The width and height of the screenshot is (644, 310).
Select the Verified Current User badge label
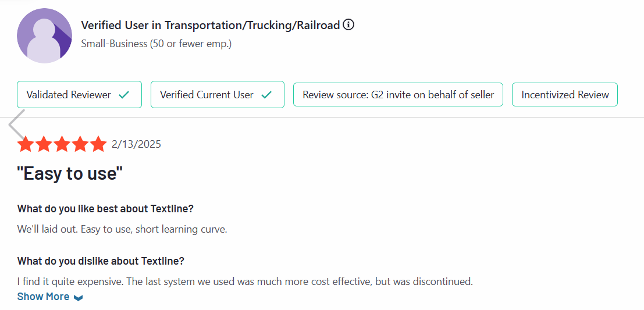(x=207, y=95)
